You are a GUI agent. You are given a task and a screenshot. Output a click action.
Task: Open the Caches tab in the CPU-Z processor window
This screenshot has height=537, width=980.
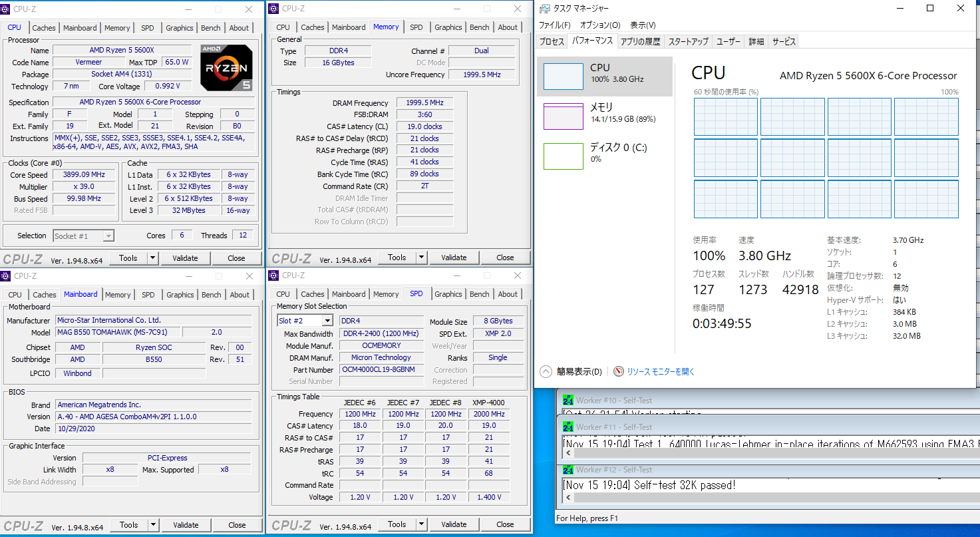(44, 28)
